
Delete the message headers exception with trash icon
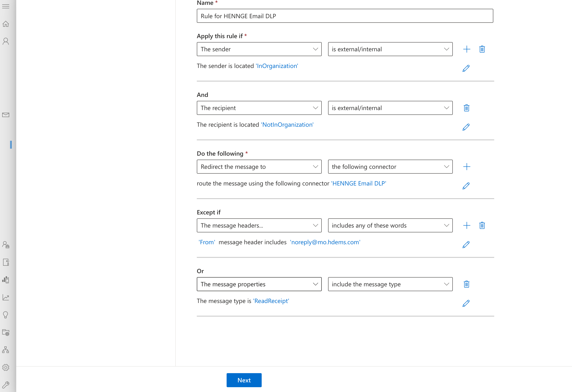[x=482, y=225]
